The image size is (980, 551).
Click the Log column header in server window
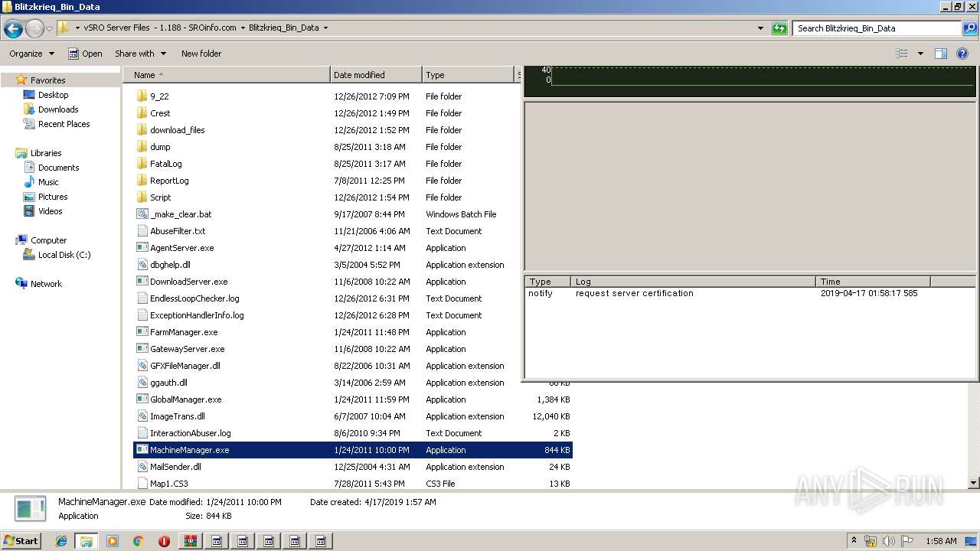pyautogui.click(x=694, y=282)
